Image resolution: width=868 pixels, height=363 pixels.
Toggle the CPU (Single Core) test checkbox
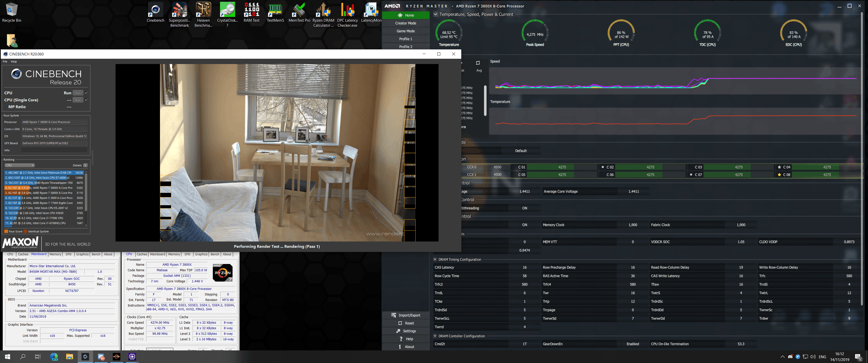[87, 100]
